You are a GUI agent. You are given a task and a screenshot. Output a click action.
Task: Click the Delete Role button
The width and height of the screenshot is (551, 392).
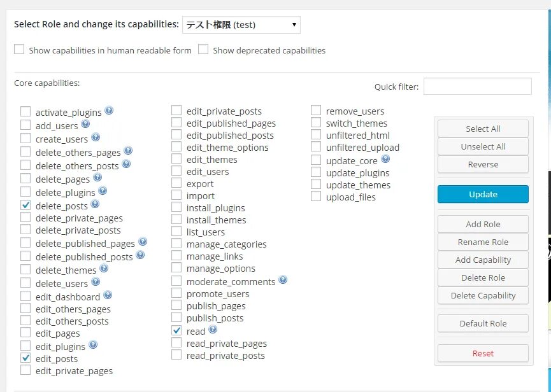click(x=483, y=277)
